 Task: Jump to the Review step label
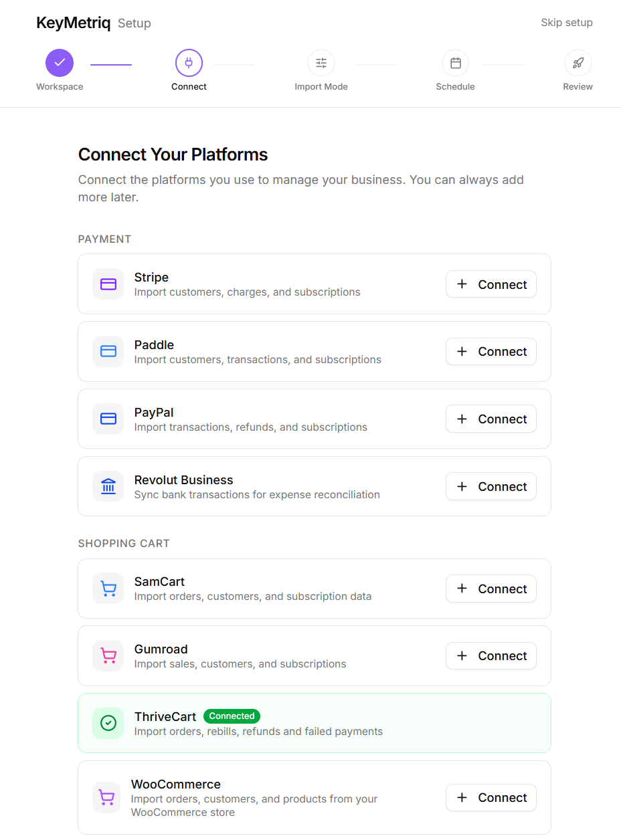pyautogui.click(x=578, y=87)
